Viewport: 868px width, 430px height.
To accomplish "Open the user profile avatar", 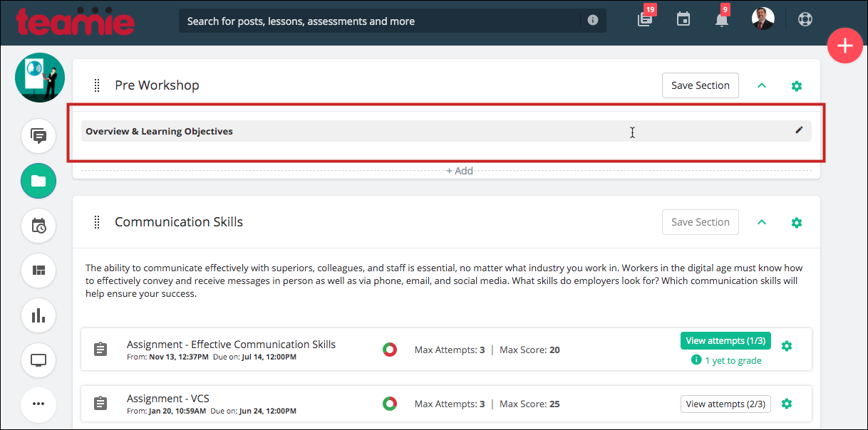I will (x=763, y=19).
